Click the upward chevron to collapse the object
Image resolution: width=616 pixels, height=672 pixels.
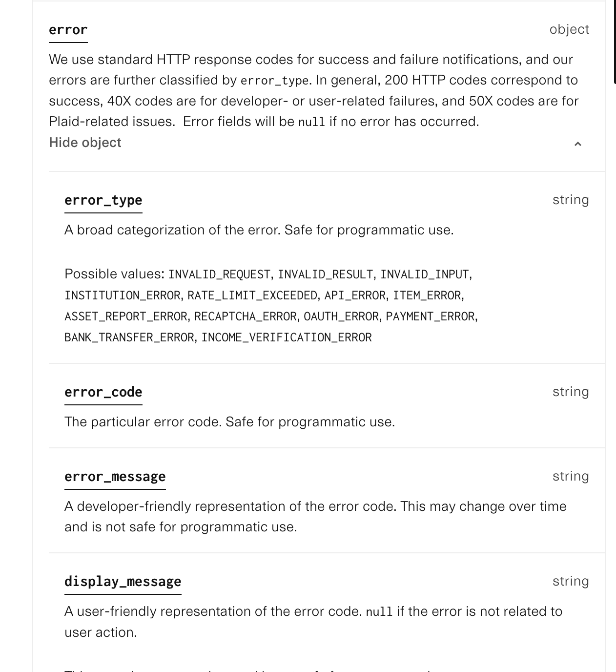pyautogui.click(x=579, y=143)
